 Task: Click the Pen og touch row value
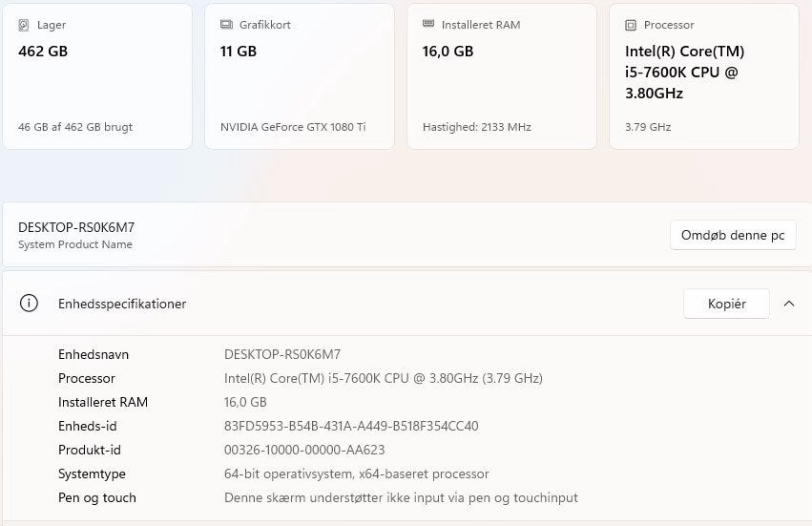tap(401, 497)
